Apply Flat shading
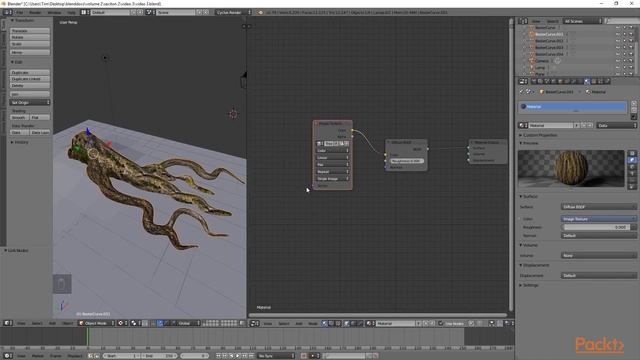This screenshot has width=640, height=360. [40, 118]
